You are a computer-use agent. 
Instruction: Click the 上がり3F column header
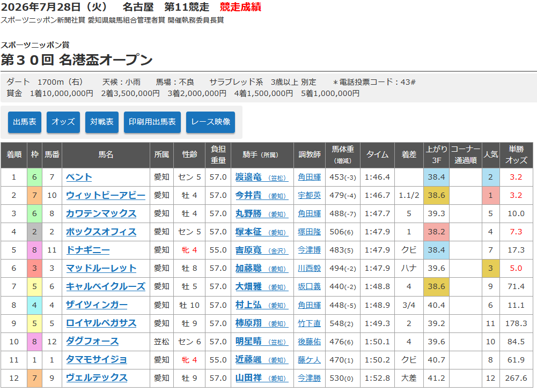[x=436, y=155]
